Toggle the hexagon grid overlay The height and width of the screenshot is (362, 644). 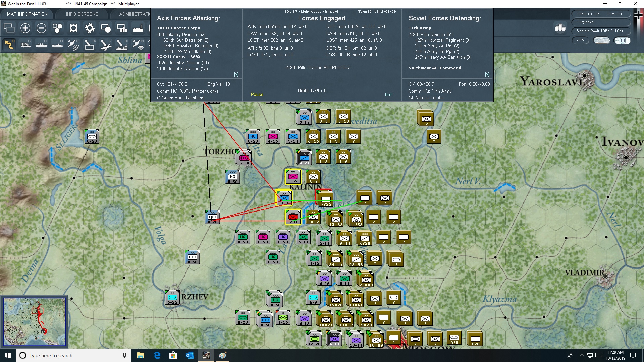(57, 28)
